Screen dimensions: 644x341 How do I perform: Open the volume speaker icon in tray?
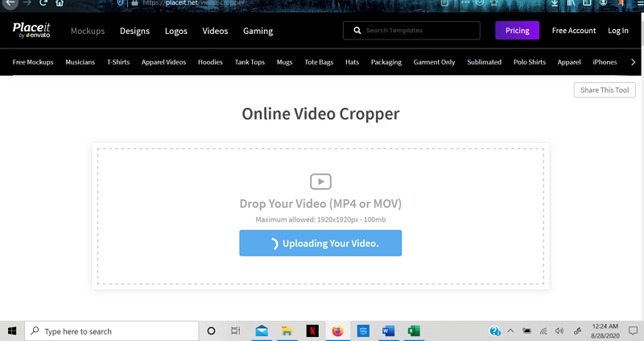559,331
